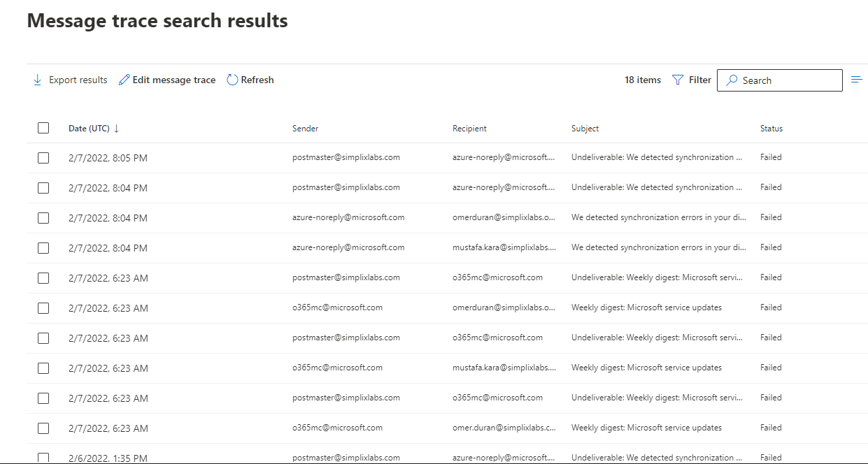
Task: Check the o365mc to mustafa.kara row checkbox
Action: [43, 368]
